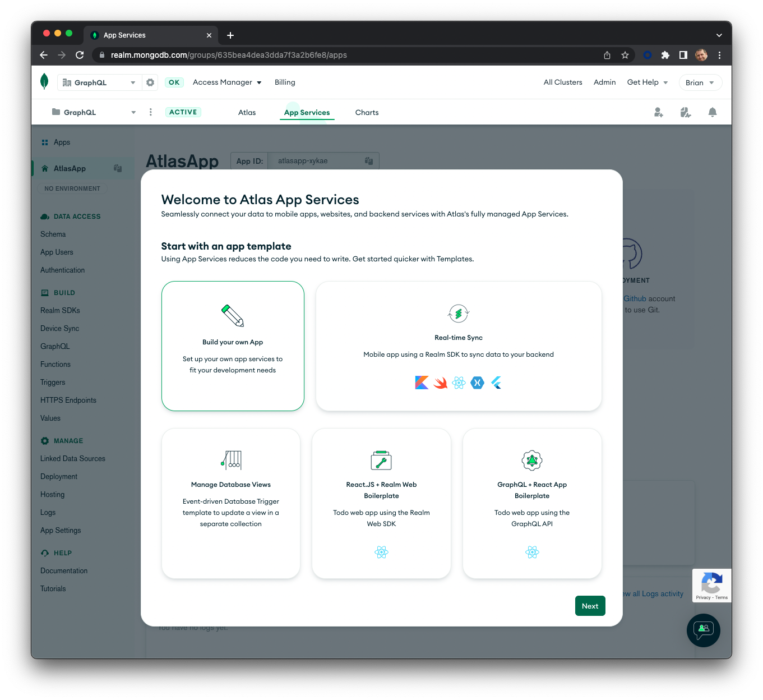This screenshot has height=700, width=763.
Task: Open Apps in the sidebar
Action: coord(62,142)
